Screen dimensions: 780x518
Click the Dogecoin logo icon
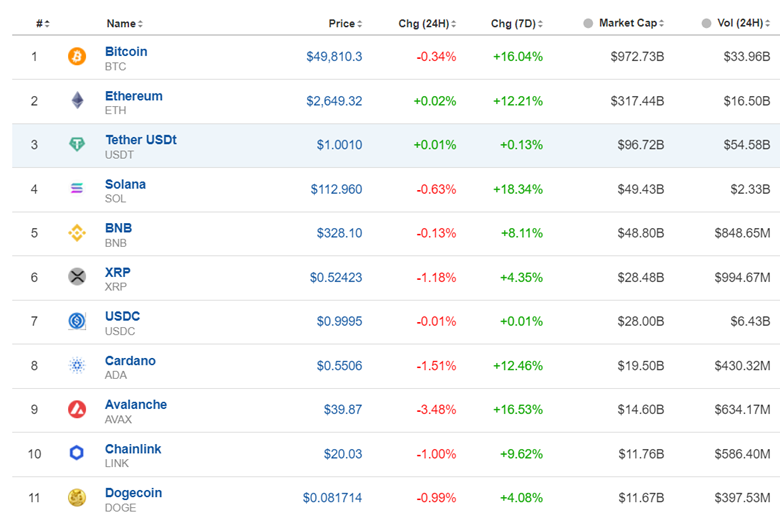(x=77, y=497)
